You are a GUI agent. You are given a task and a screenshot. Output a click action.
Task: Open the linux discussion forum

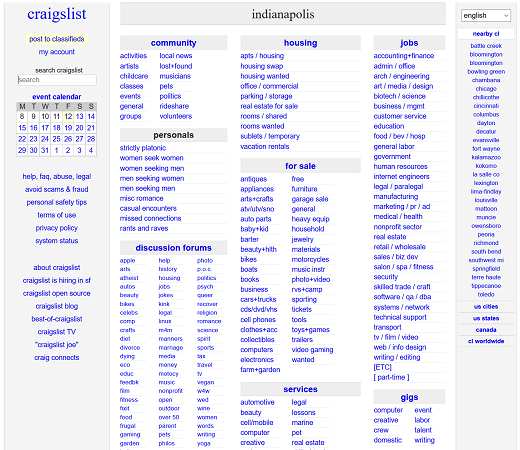coord(165,321)
